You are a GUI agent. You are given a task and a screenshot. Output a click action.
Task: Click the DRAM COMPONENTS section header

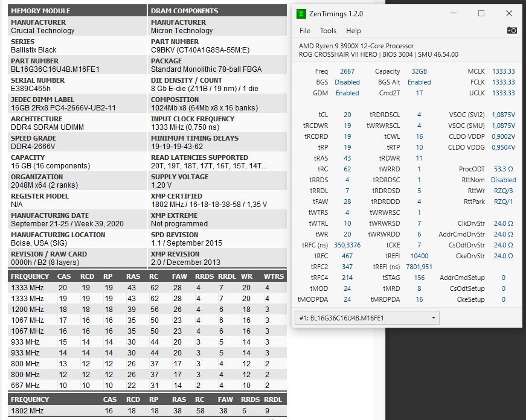click(x=217, y=11)
